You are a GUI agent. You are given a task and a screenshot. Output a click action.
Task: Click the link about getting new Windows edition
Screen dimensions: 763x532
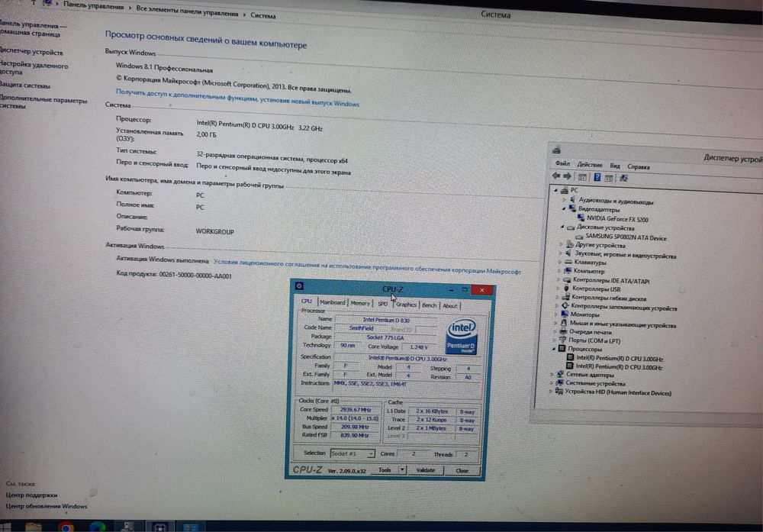coord(237,98)
